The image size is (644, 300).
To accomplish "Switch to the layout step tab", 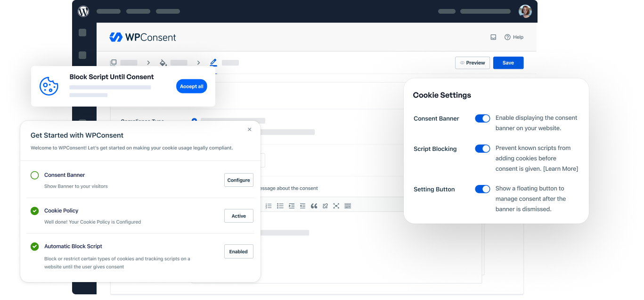I will (113, 63).
